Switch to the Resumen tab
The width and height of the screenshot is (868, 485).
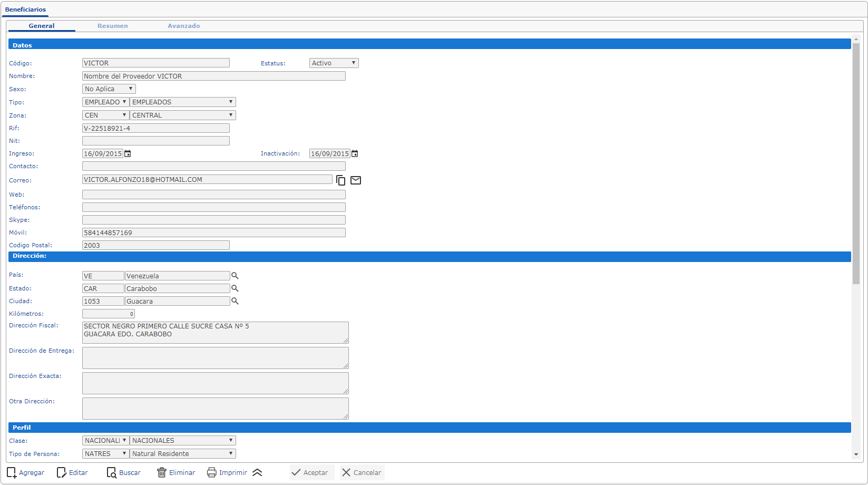pyautogui.click(x=113, y=26)
